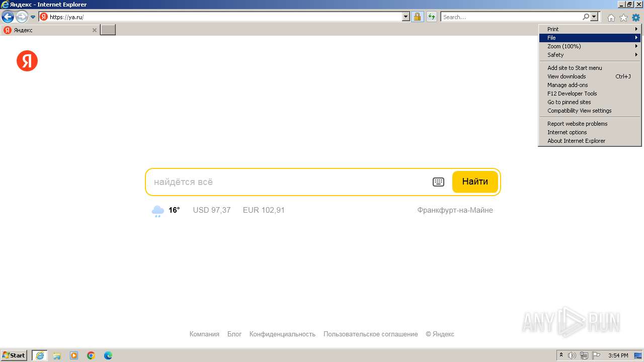Click the volume speaker tray icon
Viewport: 644px width, 362px height.
click(x=572, y=355)
